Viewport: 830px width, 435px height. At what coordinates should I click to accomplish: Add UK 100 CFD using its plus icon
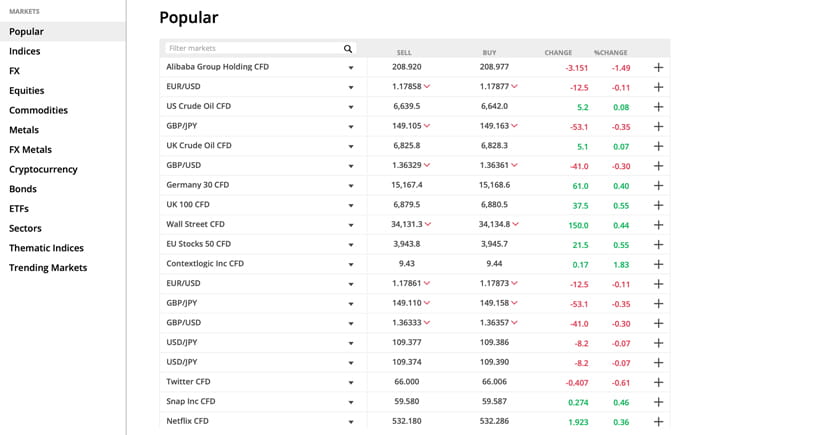point(658,205)
